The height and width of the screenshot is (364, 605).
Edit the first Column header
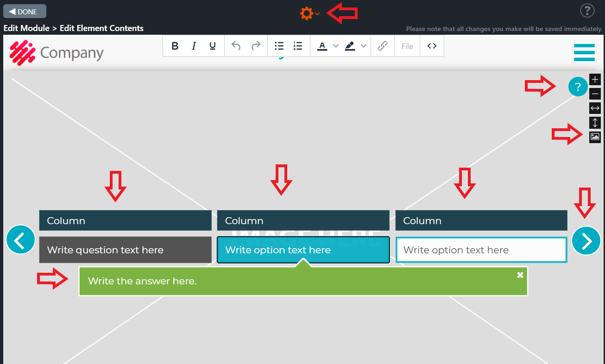click(125, 220)
